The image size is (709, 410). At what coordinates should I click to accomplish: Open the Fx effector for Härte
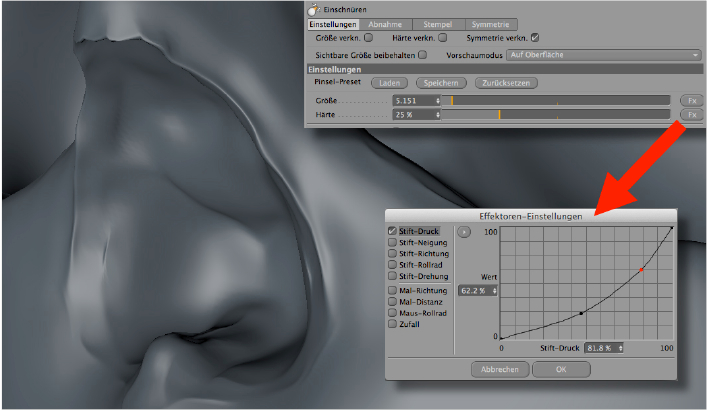[689, 116]
